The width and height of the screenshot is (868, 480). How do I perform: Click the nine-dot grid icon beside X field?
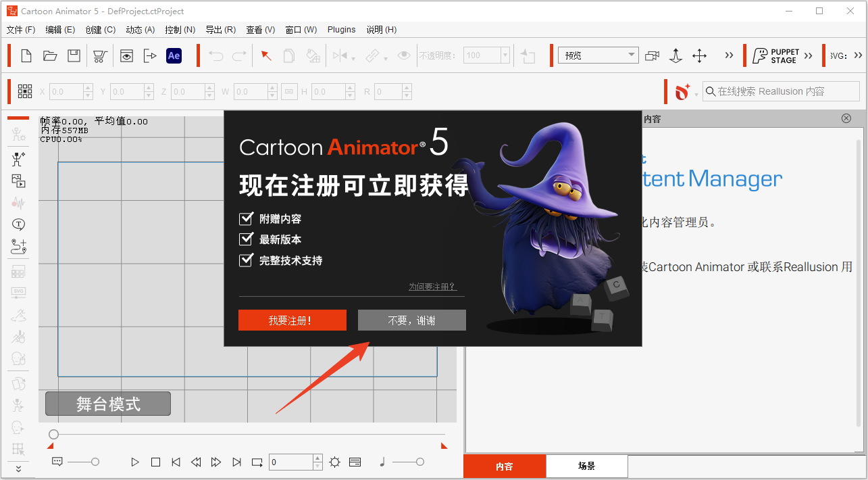tap(25, 91)
